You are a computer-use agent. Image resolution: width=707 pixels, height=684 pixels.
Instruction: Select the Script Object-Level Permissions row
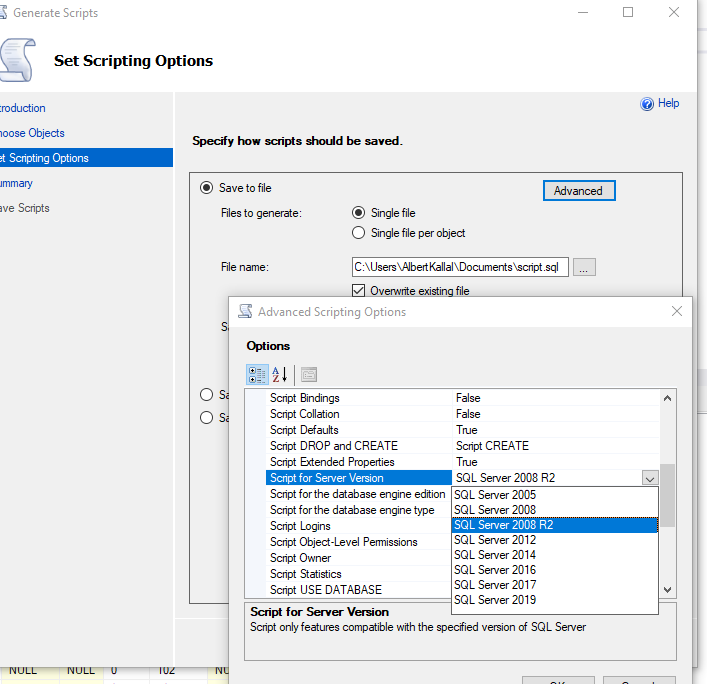pyautogui.click(x=358, y=542)
